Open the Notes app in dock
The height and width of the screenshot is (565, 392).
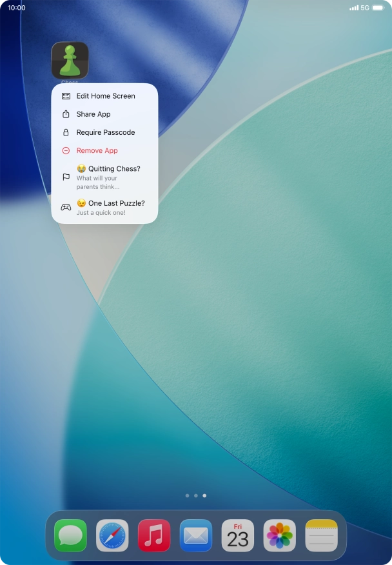click(x=322, y=535)
